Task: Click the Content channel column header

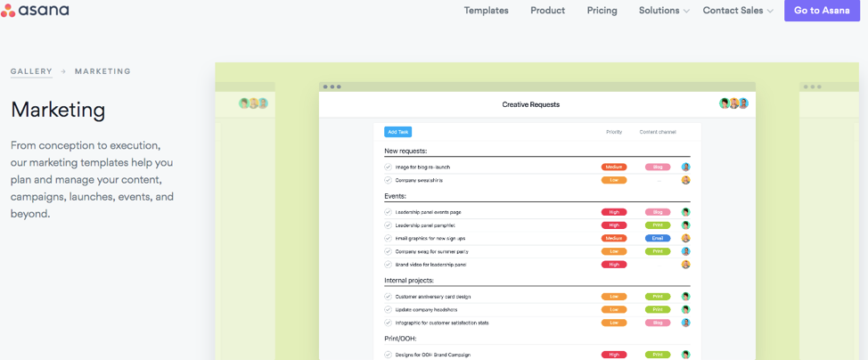Action: pos(658,132)
